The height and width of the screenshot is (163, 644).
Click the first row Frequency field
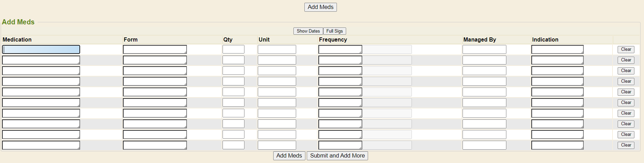click(340, 49)
